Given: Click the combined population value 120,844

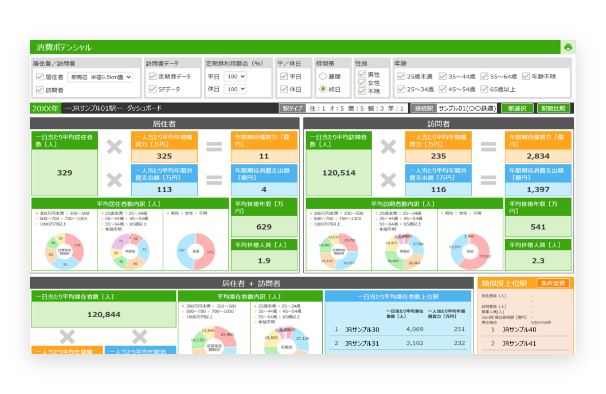Looking at the screenshot, I should [x=104, y=314].
